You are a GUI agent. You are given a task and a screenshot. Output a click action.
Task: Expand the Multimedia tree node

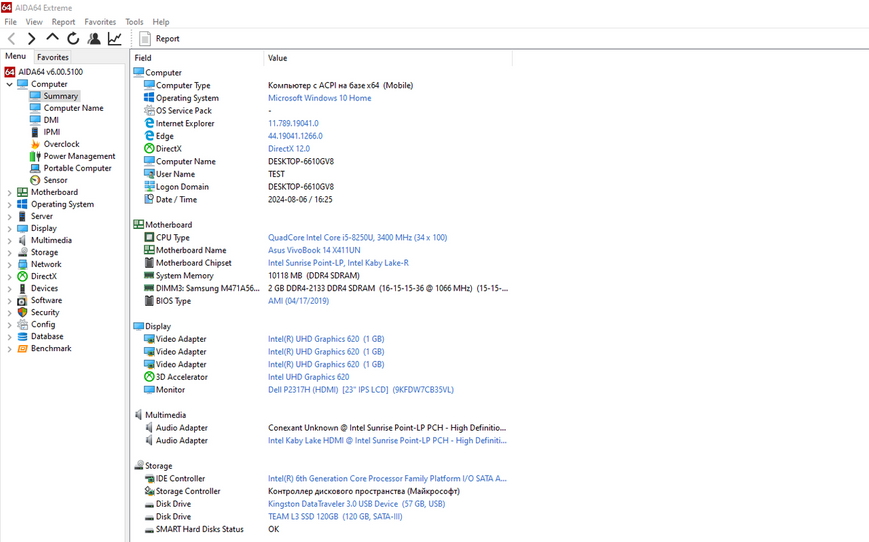pyautogui.click(x=9, y=241)
